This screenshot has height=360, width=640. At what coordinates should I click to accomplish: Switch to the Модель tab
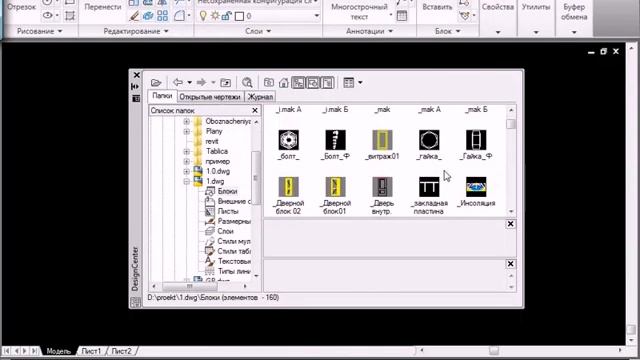click(x=58, y=351)
